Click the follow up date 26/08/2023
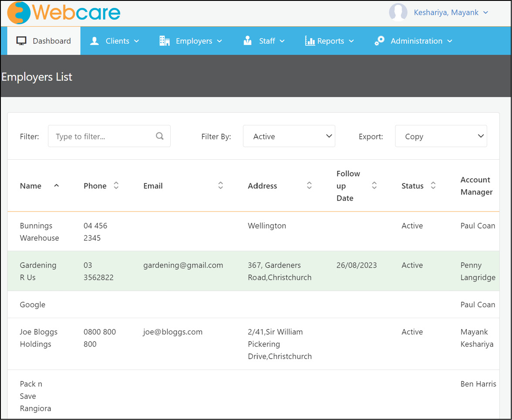This screenshot has width=512, height=420. (357, 265)
